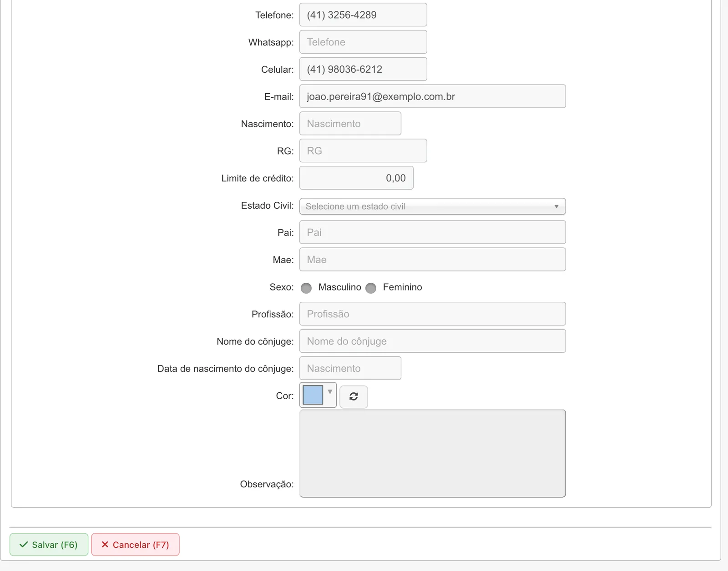Focus the Telefone input field
This screenshot has width=728, height=571.
point(363,15)
